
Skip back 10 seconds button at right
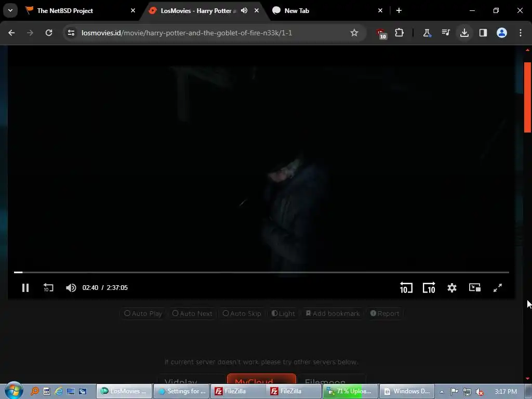[406, 288]
